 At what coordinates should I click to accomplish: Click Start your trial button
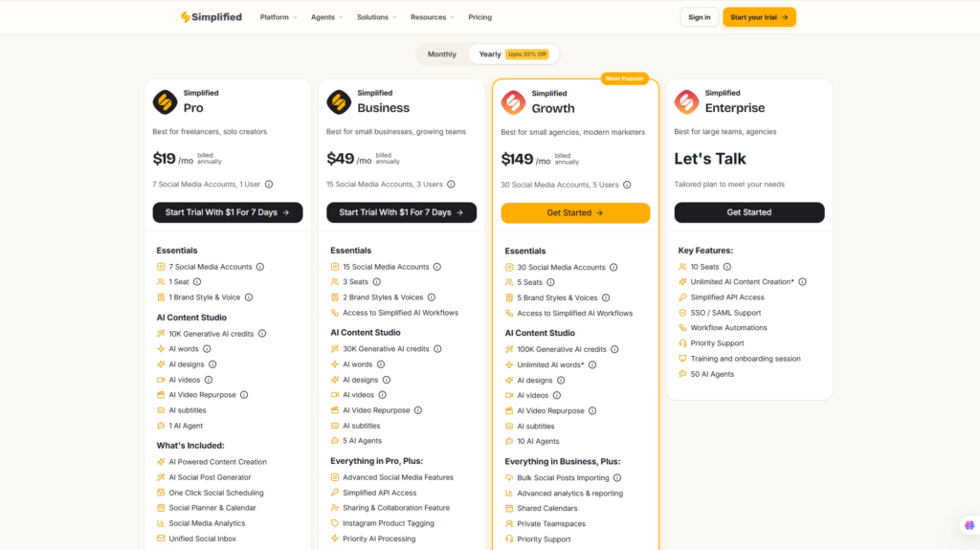click(x=759, y=17)
